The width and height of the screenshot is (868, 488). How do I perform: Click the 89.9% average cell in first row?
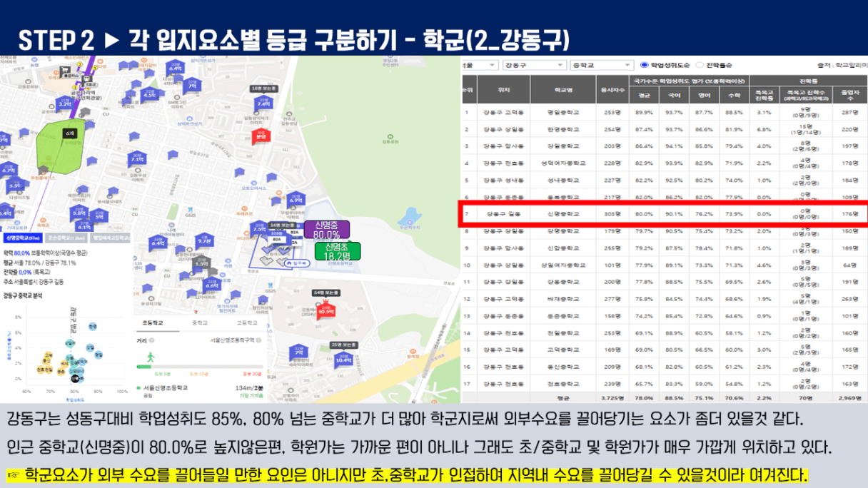click(x=644, y=112)
